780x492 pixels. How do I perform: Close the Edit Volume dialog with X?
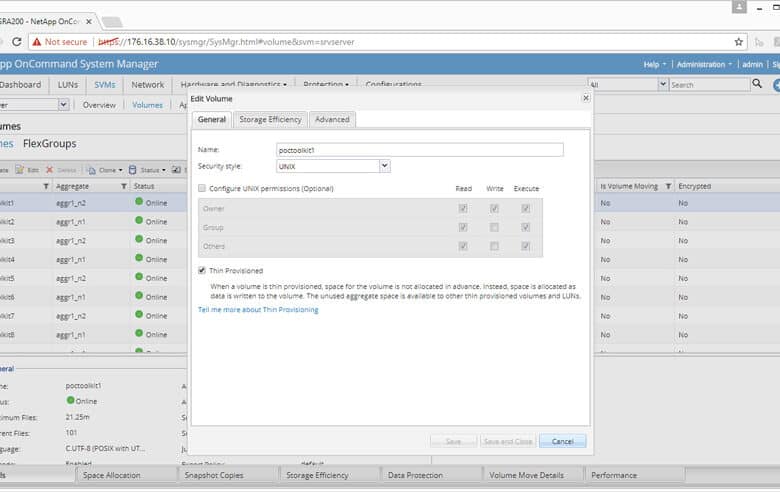pos(586,98)
